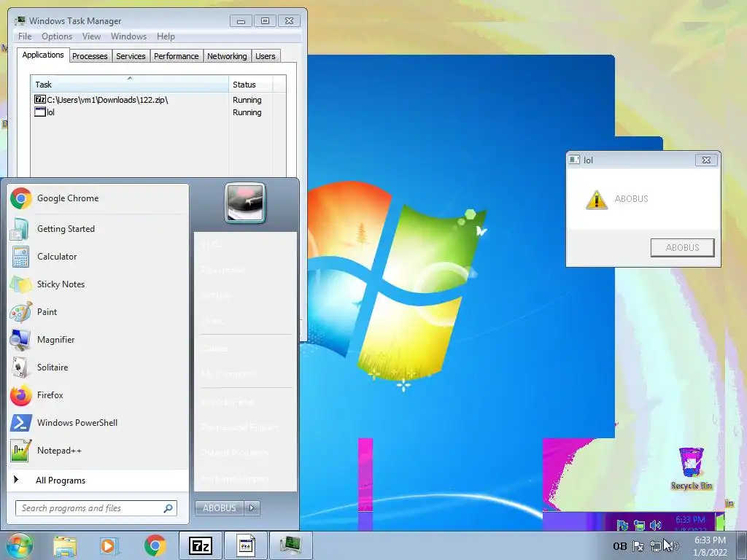Image resolution: width=747 pixels, height=560 pixels.
Task: Open Firefox from the Start menu
Action: click(98, 395)
